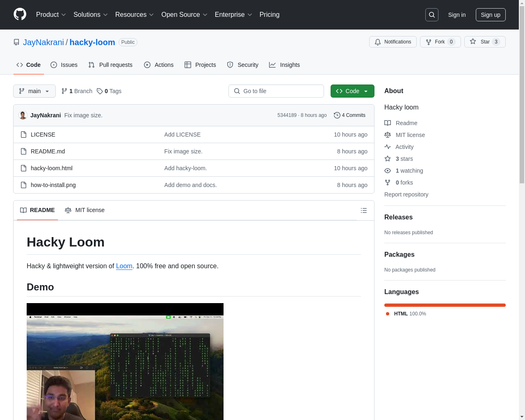Switch to the Code tab
Screen dimensions: 525x420
pyautogui.click(x=29, y=65)
